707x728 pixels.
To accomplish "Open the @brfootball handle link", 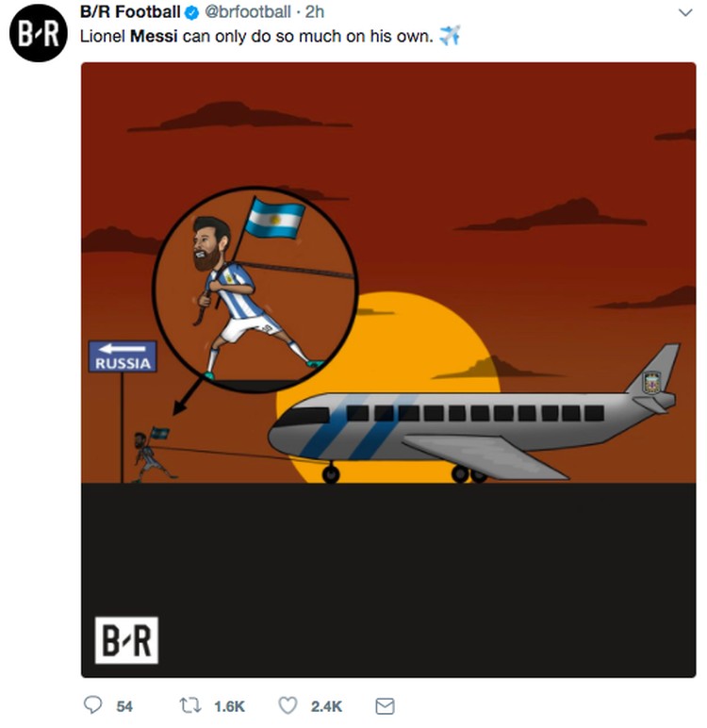I will (248, 12).
